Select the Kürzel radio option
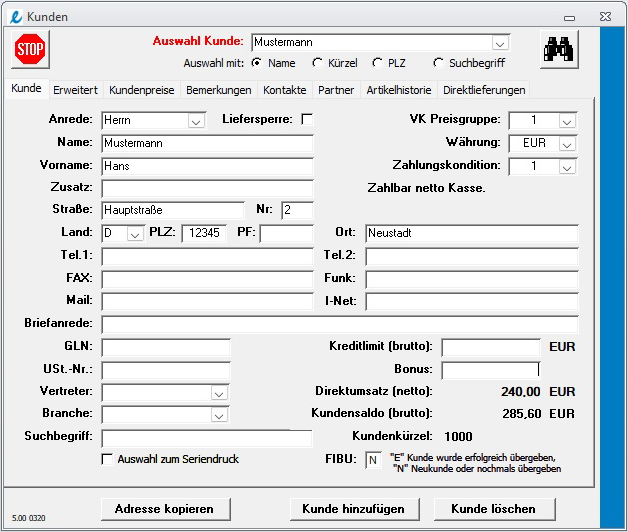 [317, 63]
